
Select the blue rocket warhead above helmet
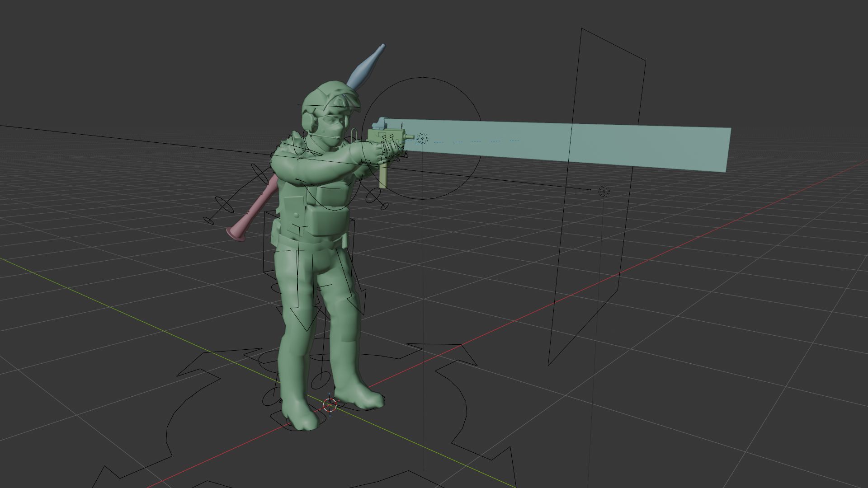[x=366, y=67]
